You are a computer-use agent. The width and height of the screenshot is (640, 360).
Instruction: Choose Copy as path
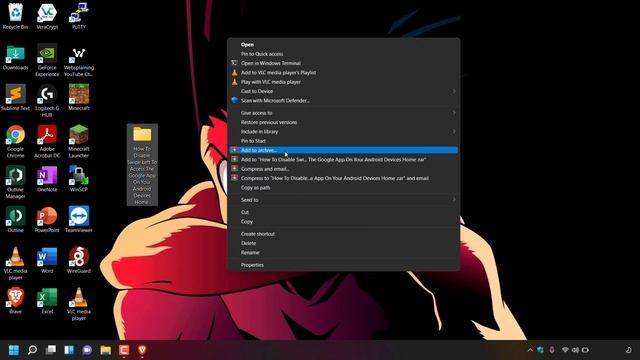[x=344, y=188]
